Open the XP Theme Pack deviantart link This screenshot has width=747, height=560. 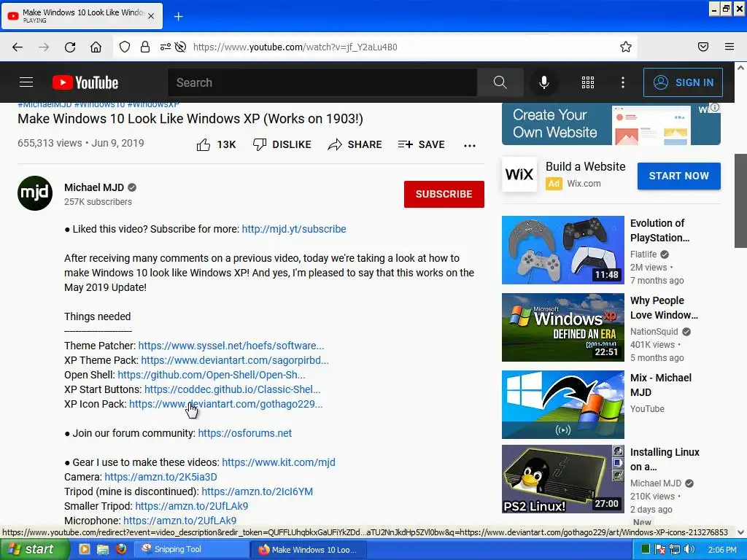(235, 360)
